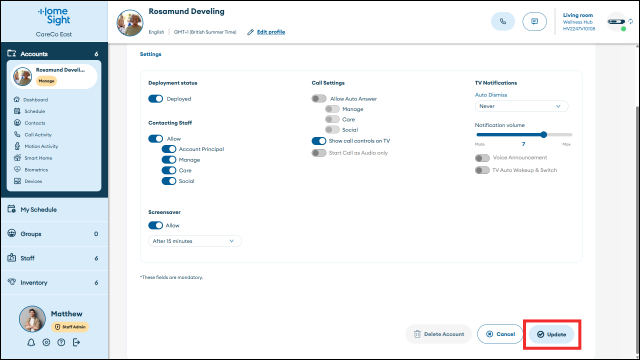
Task: Click the Delete Account button
Action: click(x=439, y=334)
